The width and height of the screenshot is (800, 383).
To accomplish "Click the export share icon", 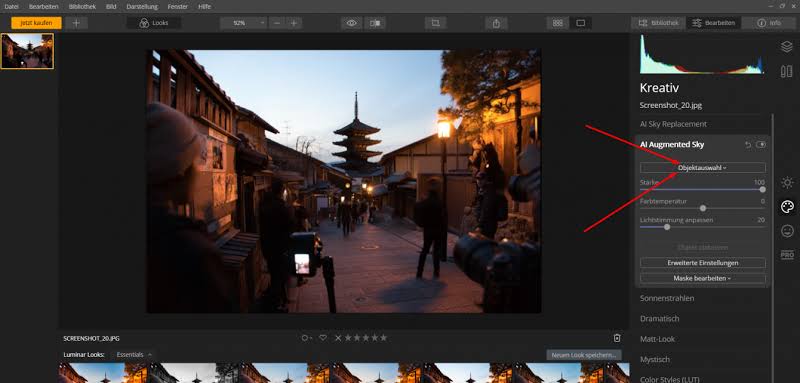I will tap(496, 23).
